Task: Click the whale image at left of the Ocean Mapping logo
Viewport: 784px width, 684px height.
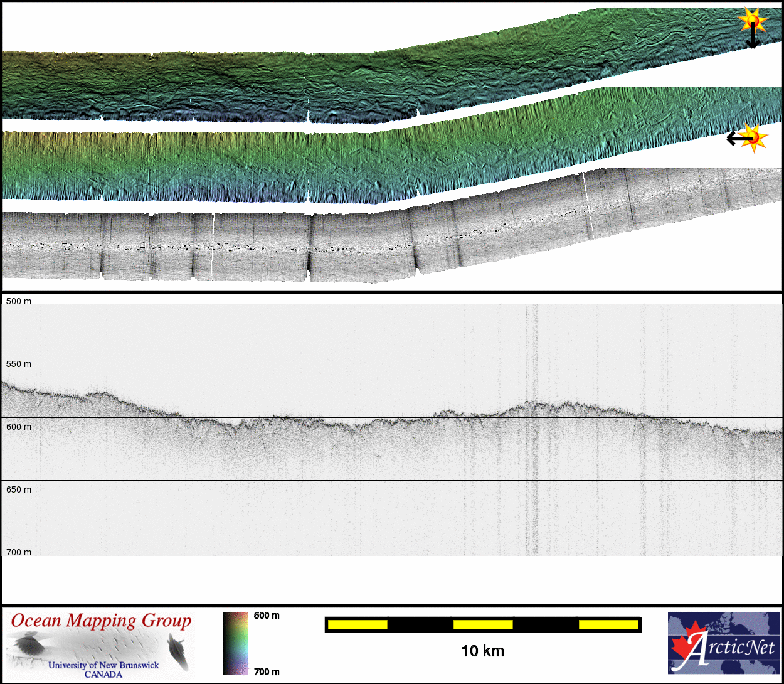Action: coord(28,644)
